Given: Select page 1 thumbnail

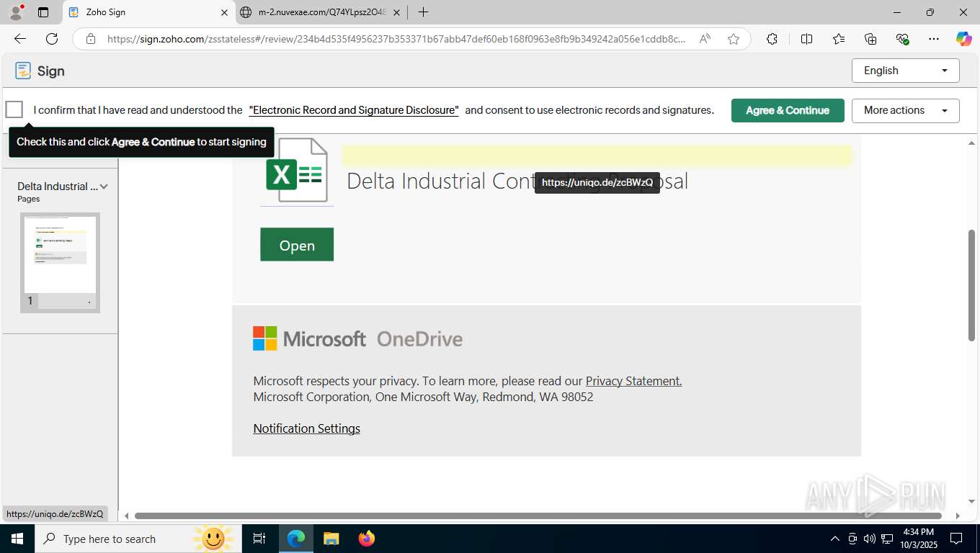Looking at the screenshot, I should point(60,263).
